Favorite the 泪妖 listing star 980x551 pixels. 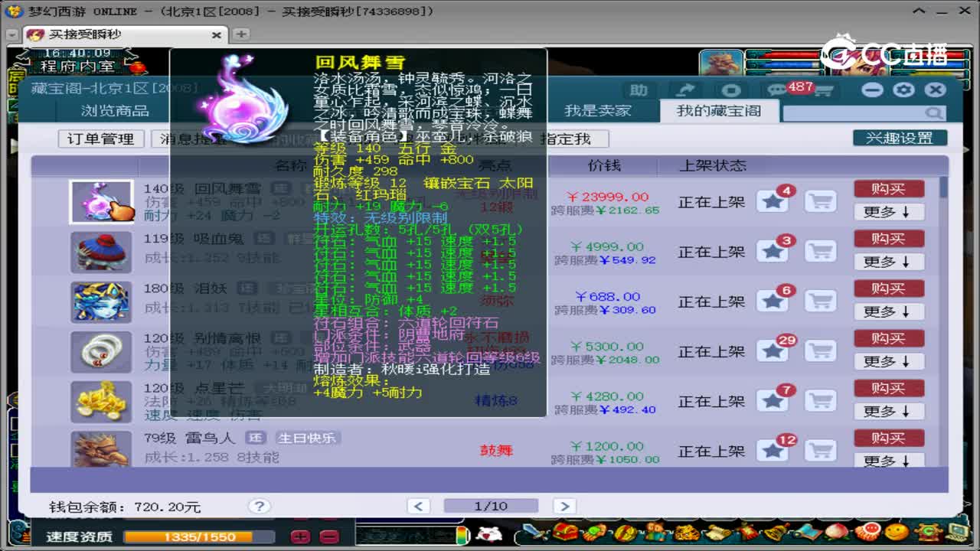[x=773, y=301]
